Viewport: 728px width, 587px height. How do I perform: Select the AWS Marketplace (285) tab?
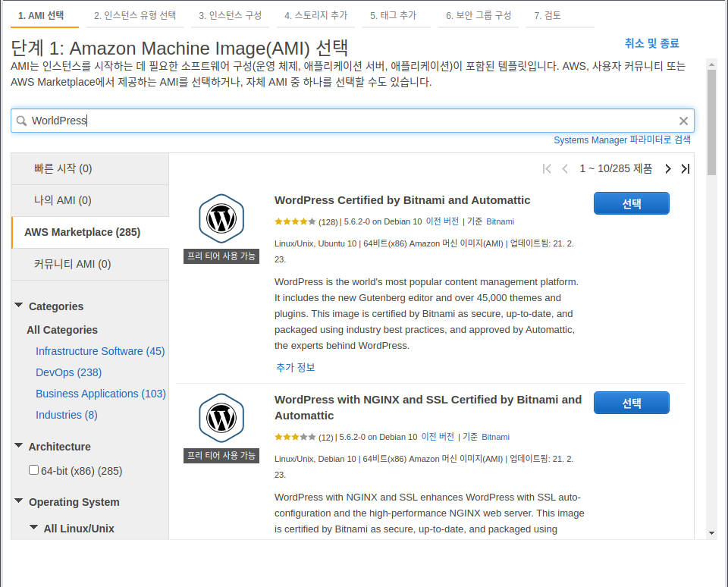(x=90, y=232)
